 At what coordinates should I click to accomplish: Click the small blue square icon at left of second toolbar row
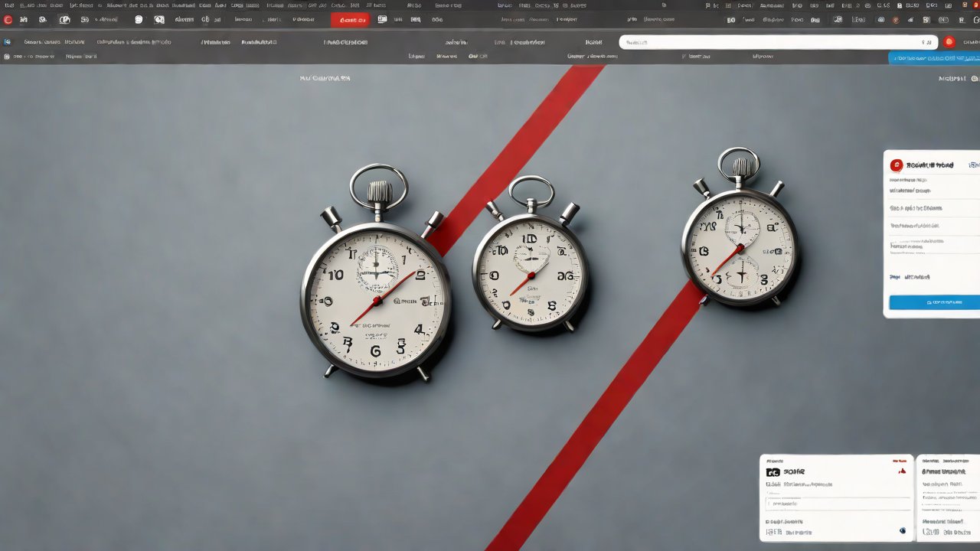pos(8,42)
